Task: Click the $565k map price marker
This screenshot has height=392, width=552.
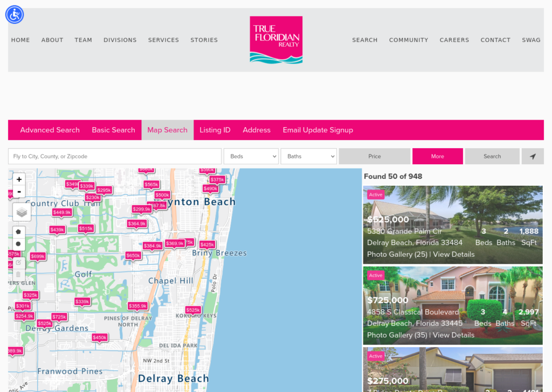Action: (x=151, y=185)
